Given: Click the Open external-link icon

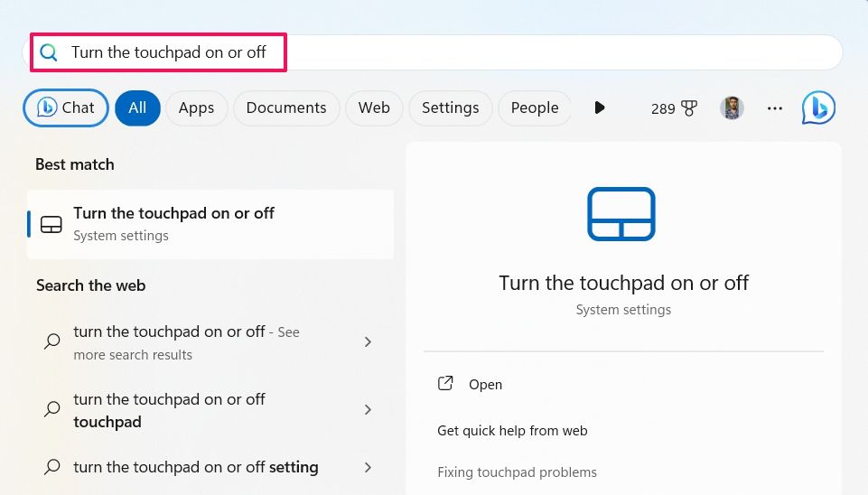Looking at the screenshot, I should (x=445, y=383).
